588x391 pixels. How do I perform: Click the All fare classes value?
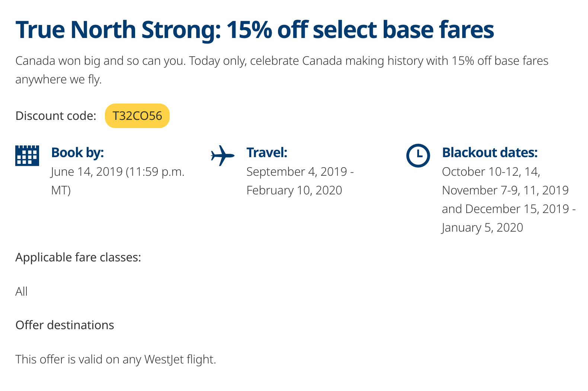[x=22, y=292]
